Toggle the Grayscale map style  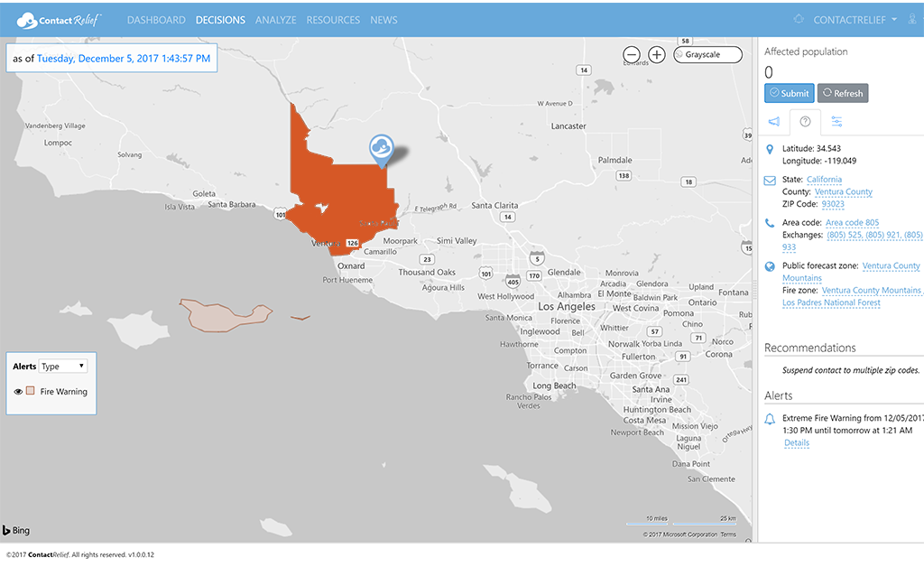coord(707,55)
